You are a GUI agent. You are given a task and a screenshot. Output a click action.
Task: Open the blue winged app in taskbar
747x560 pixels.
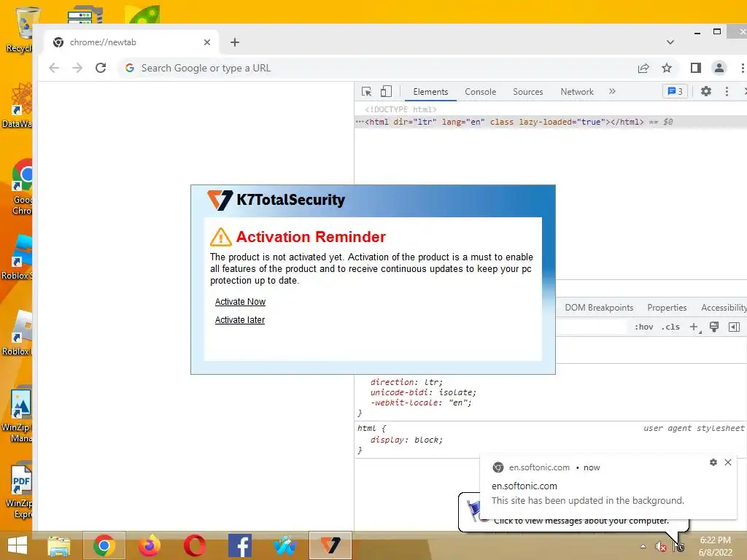tap(285, 545)
